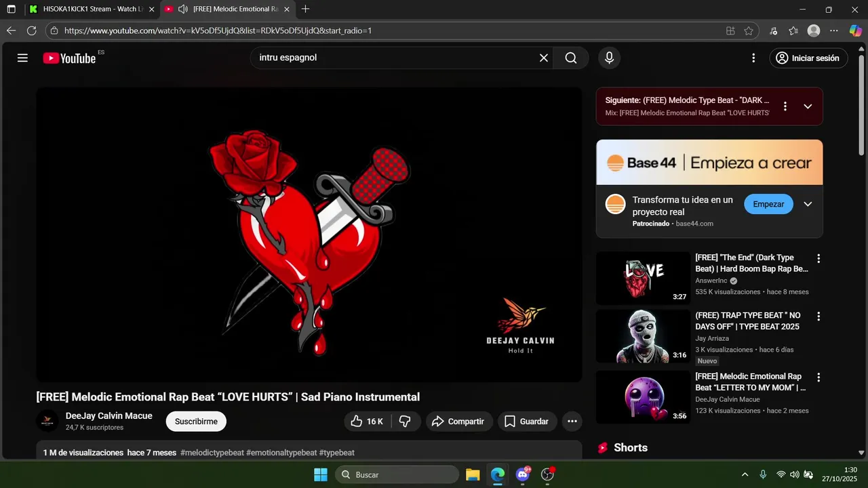Viewport: 868px width, 488px height.
Task: Go back in browser
Action: [11, 30]
